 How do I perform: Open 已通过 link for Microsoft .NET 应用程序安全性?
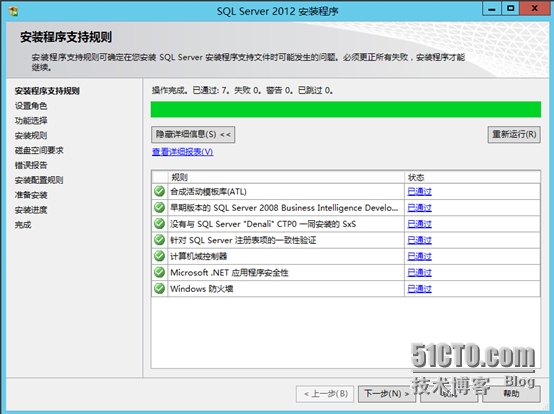(419, 273)
